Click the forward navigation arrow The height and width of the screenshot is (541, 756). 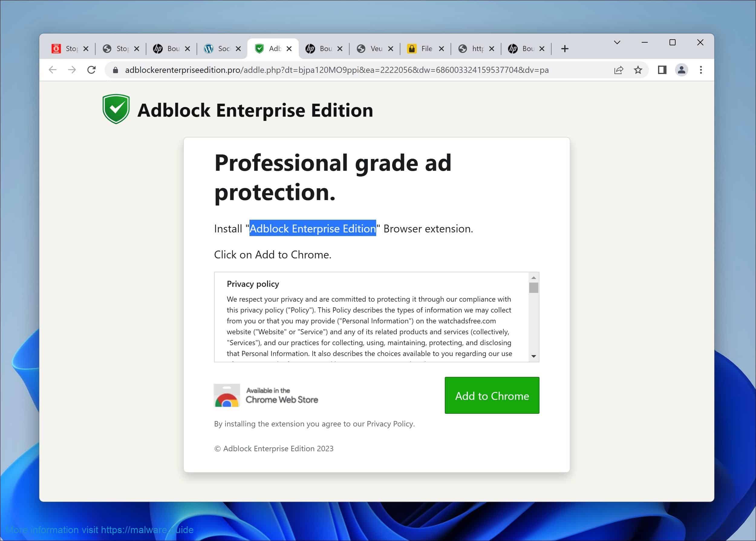click(72, 70)
